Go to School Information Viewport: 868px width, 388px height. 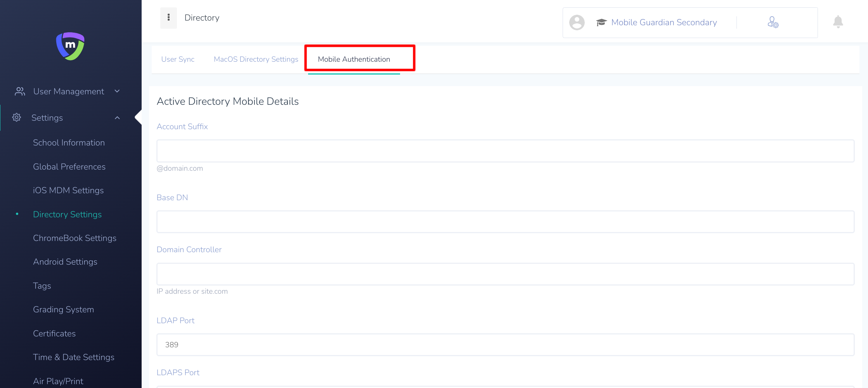coord(69,143)
